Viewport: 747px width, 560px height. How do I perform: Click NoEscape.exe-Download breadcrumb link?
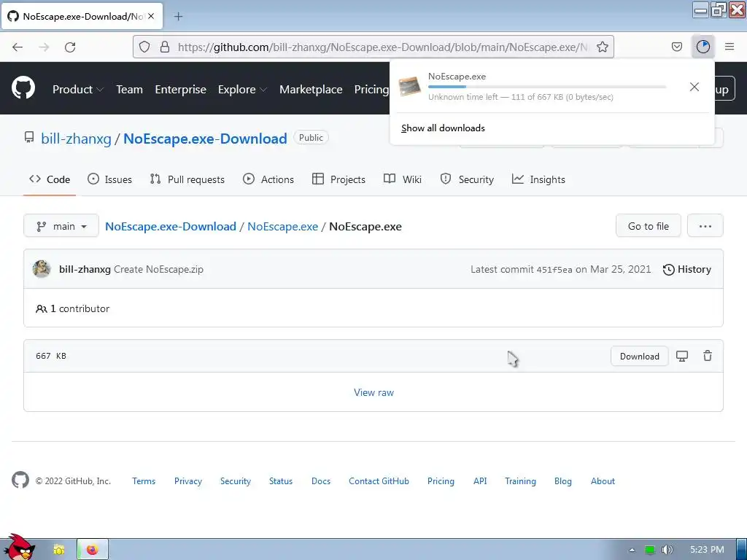click(171, 226)
